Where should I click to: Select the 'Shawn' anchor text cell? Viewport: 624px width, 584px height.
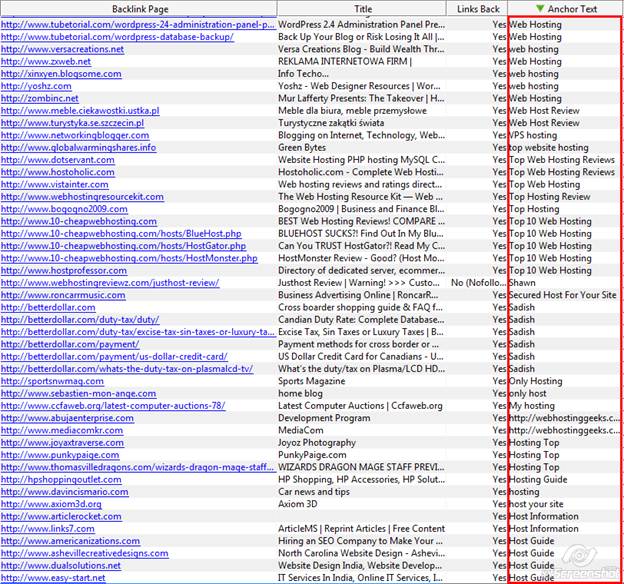point(522,283)
